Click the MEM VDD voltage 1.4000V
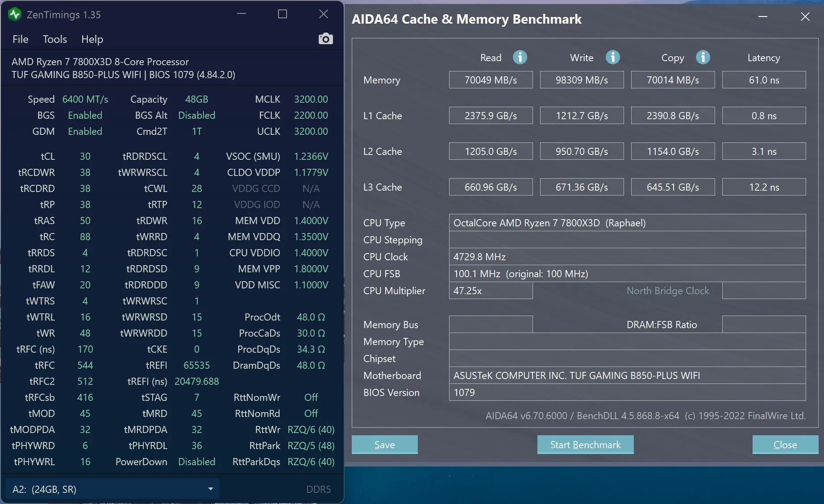Screen dimensions: 824x504 [x=311, y=221]
